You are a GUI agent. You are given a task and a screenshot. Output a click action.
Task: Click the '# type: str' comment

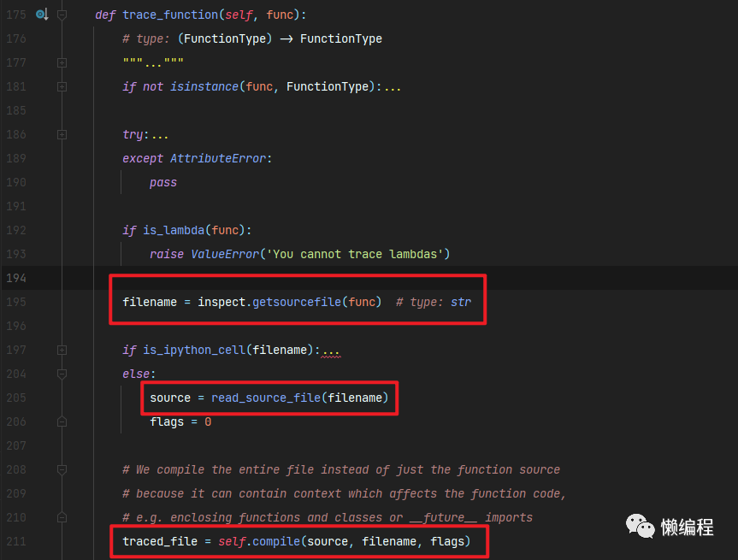pyautogui.click(x=434, y=302)
